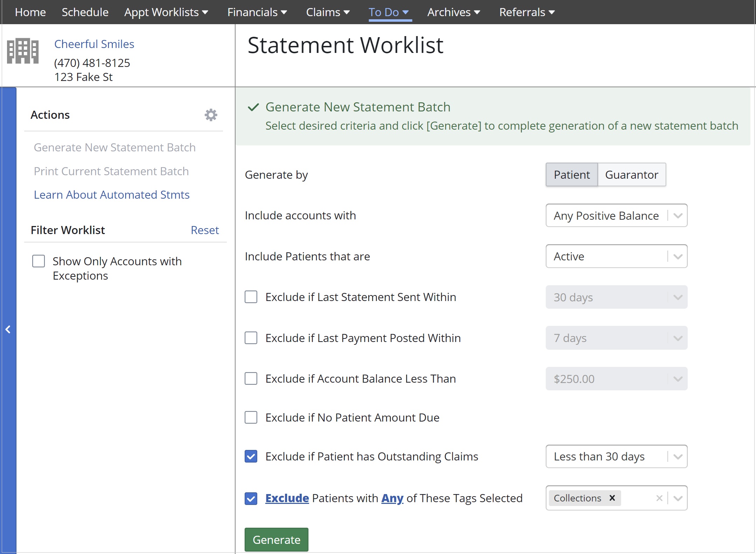756x554 pixels.
Task: Tick Exclude if No Patient Amount Due
Action: (251, 417)
